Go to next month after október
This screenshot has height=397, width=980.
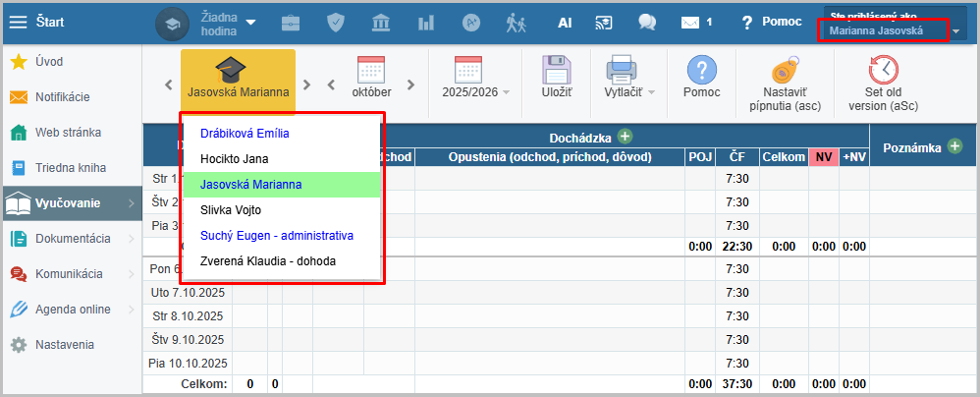point(408,84)
